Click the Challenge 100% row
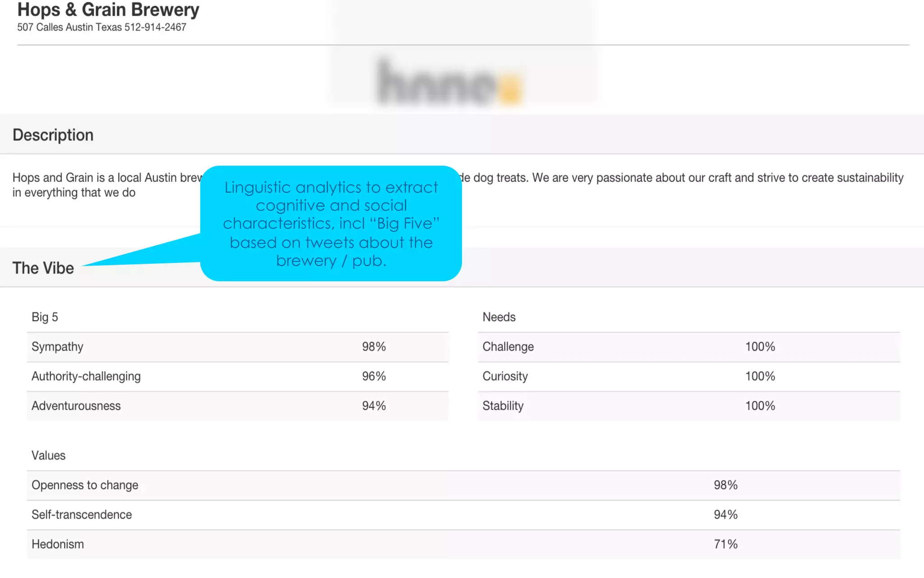The width and height of the screenshot is (924, 578). [x=689, y=347]
